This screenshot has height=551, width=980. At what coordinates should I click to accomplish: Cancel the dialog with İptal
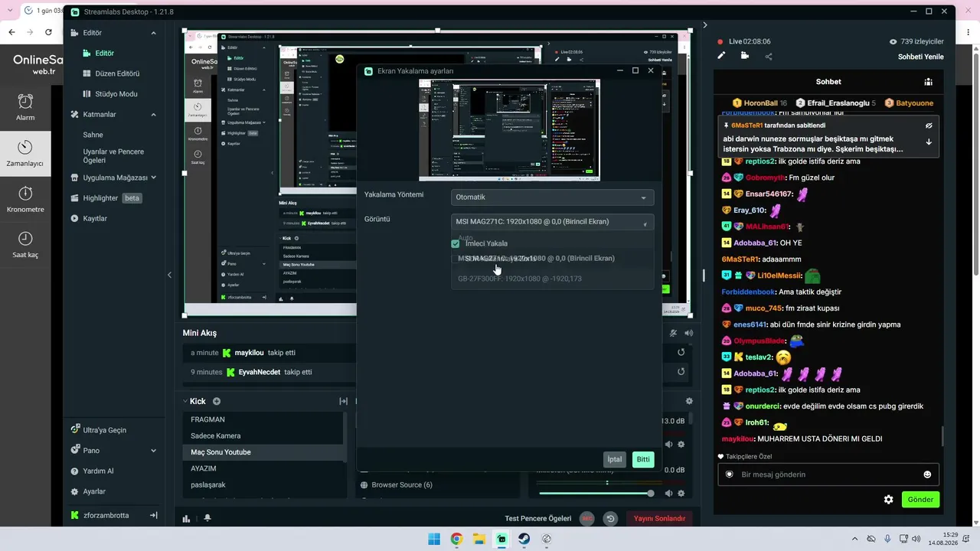(614, 459)
